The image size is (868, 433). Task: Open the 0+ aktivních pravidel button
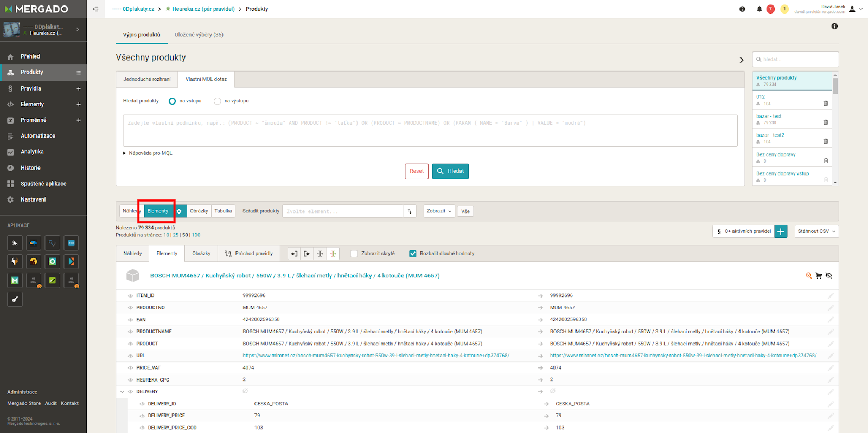(744, 231)
